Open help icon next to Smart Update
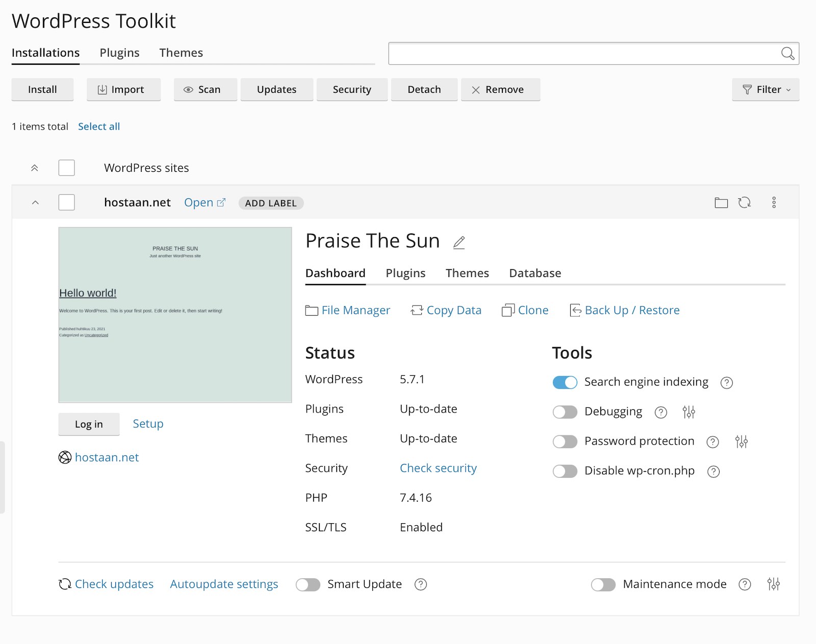This screenshot has height=644, width=816. pyautogui.click(x=421, y=584)
